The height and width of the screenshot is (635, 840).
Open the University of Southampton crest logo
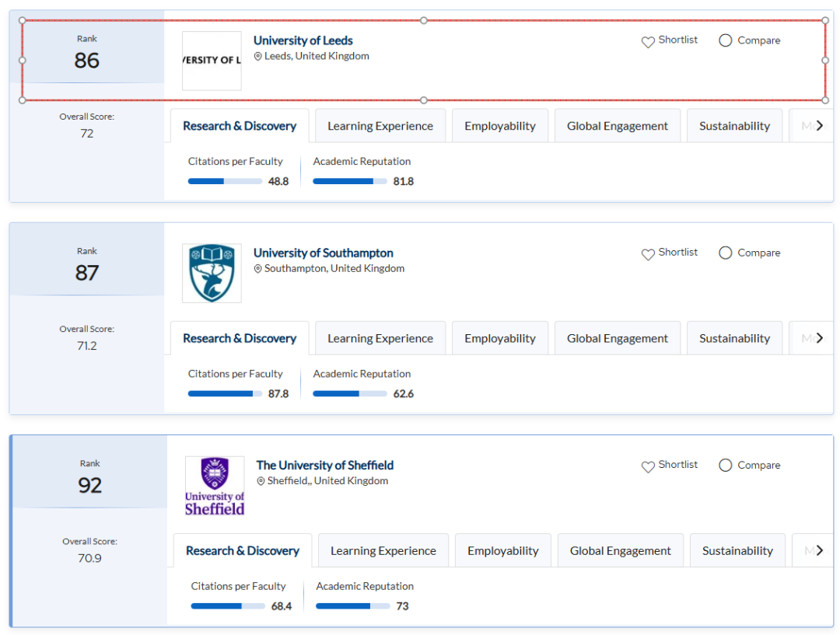[212, 273]
